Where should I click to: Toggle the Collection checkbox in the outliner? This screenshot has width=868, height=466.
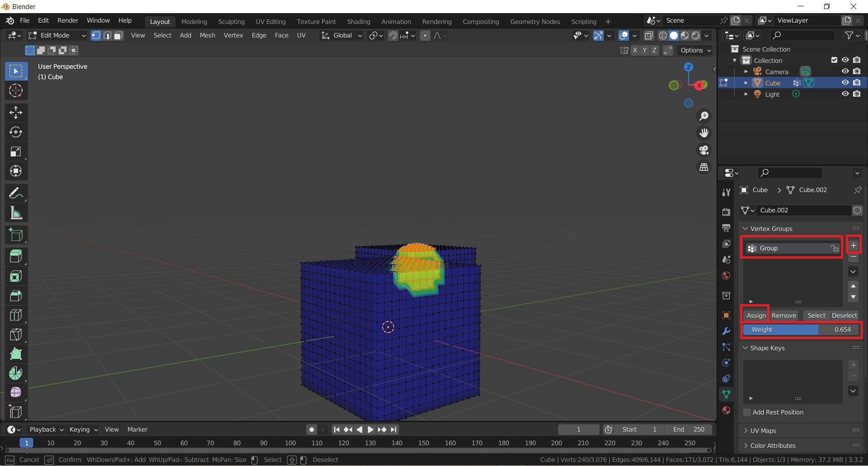[834, 60]
